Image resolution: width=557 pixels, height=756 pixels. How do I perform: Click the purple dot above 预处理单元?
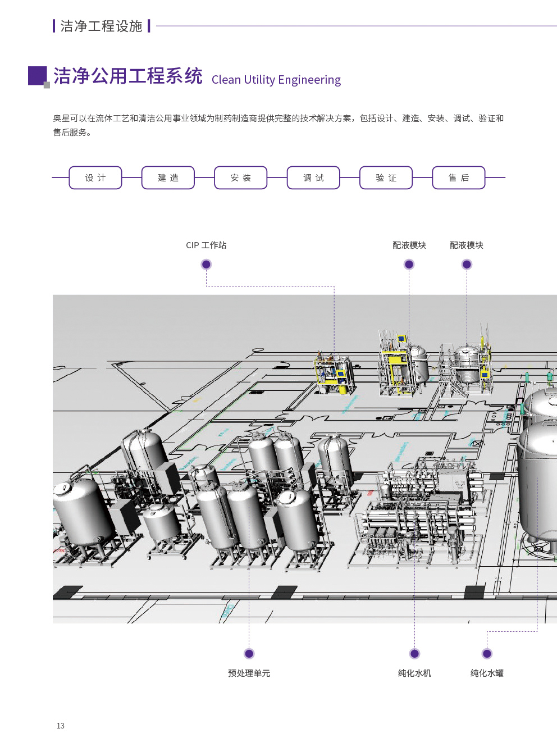click(249, 653)
